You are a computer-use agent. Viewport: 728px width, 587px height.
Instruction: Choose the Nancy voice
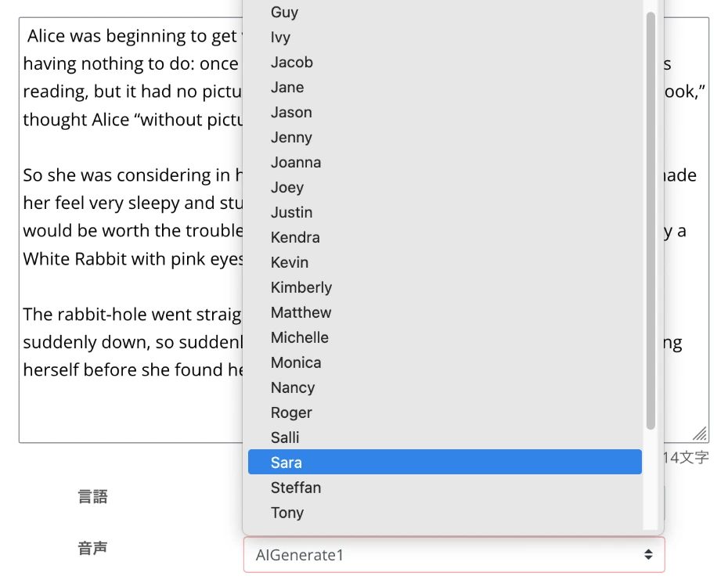pos(445,388)
